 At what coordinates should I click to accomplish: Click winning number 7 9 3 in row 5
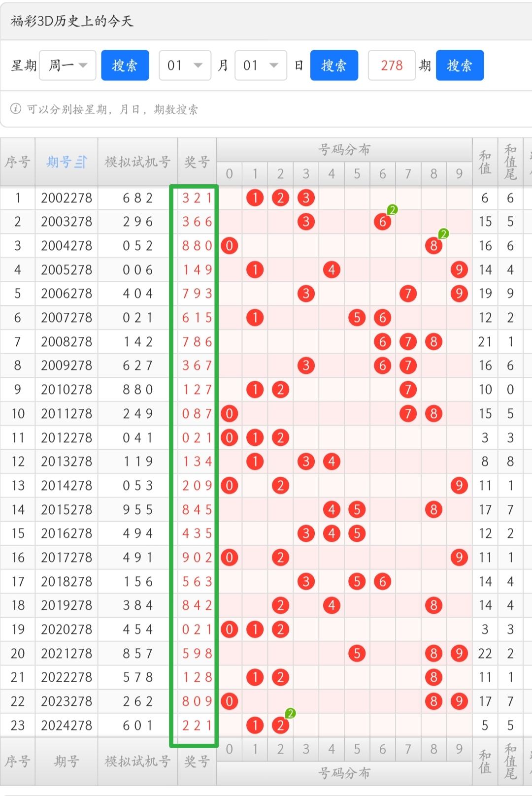coord(197,294)
